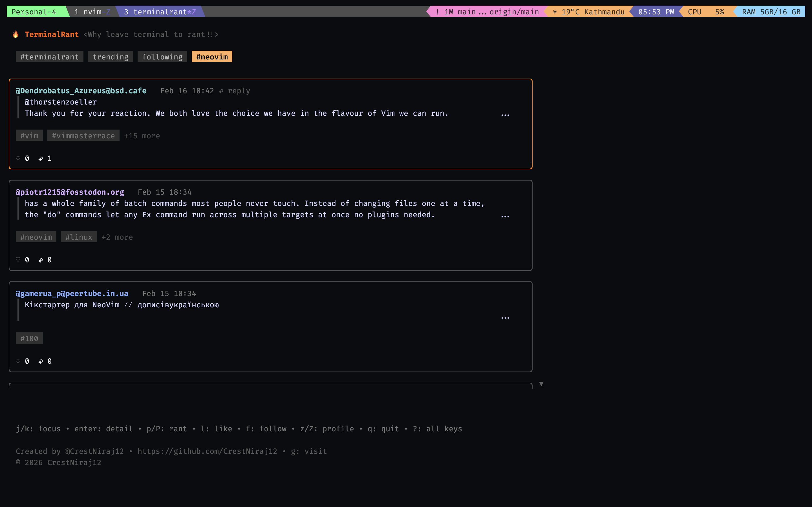Like the NeoVim kickstarter post

[18, 361]
